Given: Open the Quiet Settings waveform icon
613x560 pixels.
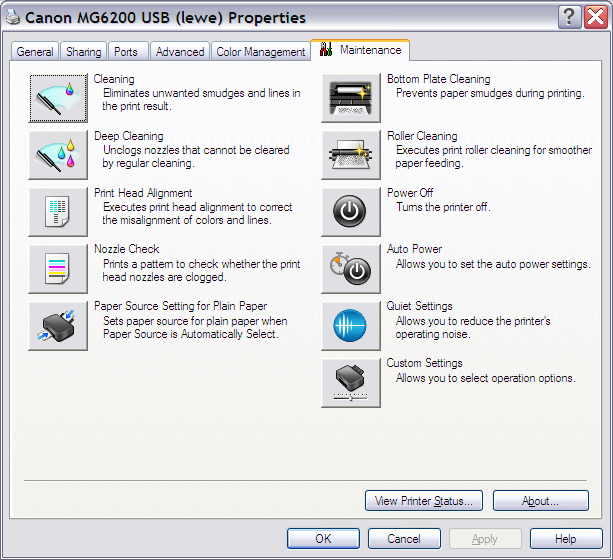Looking at the screenshot, I should [351, 326].
